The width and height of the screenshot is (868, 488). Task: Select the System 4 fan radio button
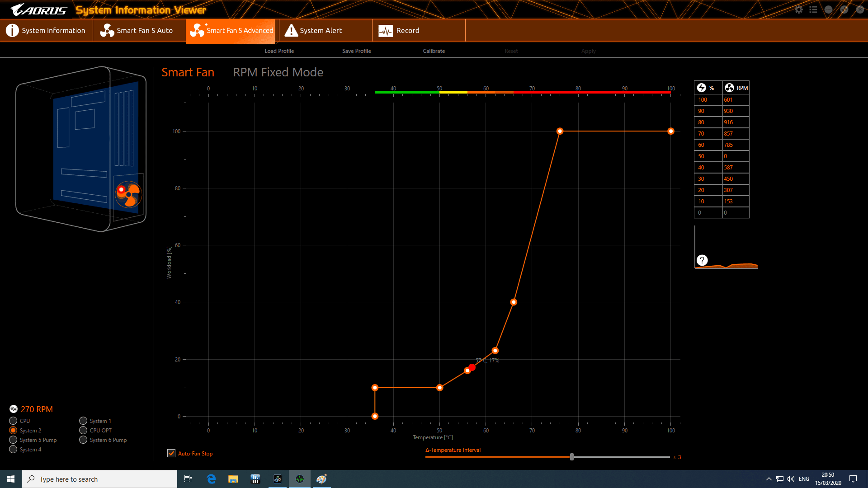coord(13,449)
